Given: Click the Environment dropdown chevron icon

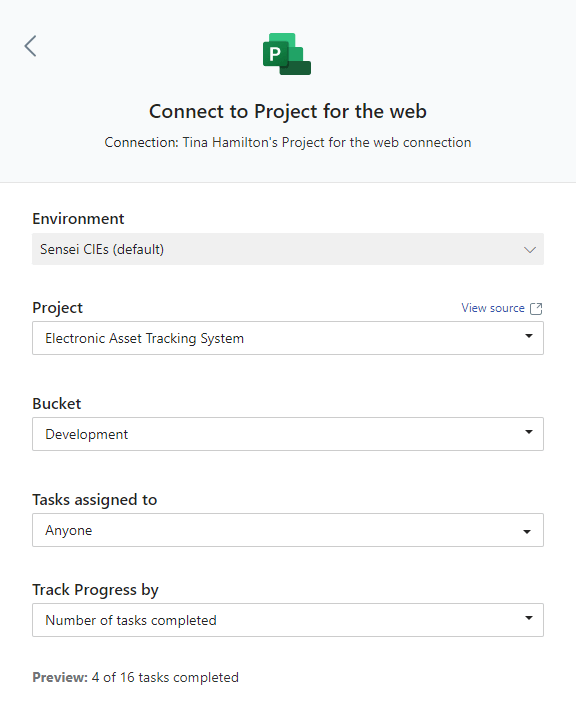Looking at the screenshot, I should [530, 250].
